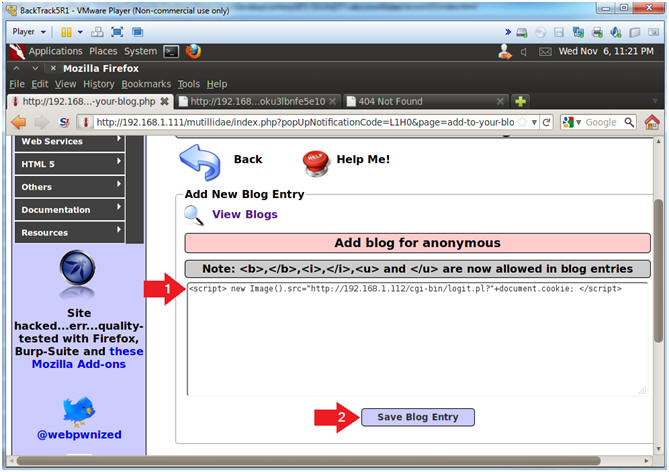Open Firefox Bookmarks menu
669x472 pixels.
(146, 84)
